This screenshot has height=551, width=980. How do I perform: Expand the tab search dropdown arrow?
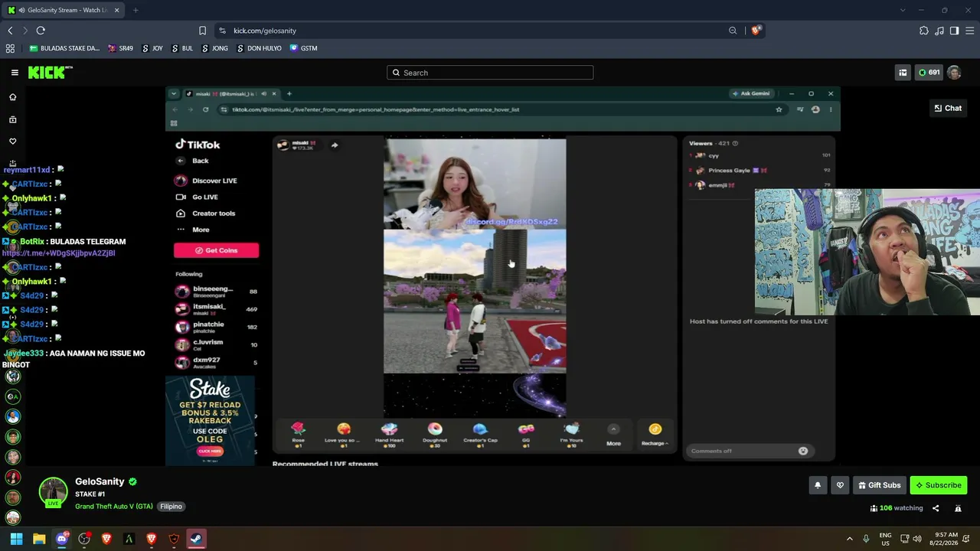pyautogui.click(x=903, y=10)
